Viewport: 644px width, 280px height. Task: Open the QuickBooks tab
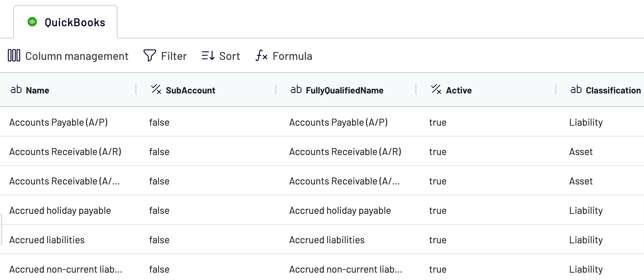click(65, 22)
